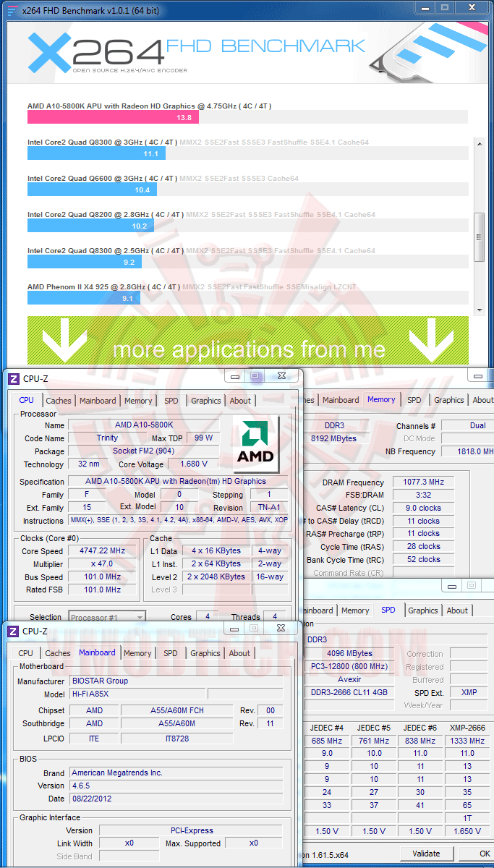Screen dimensions: 494x868
Task: Switch to About tab in CPU-Z Motherboard window
Action: [x=239, y=653]
